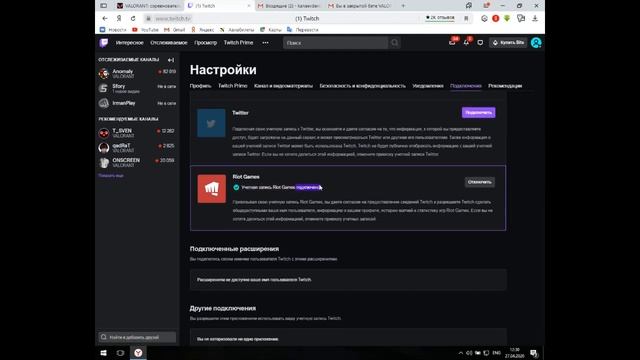Open the Яндекс bookmark
Viewport: 640px width, 360px height.
tap(202, 30)
